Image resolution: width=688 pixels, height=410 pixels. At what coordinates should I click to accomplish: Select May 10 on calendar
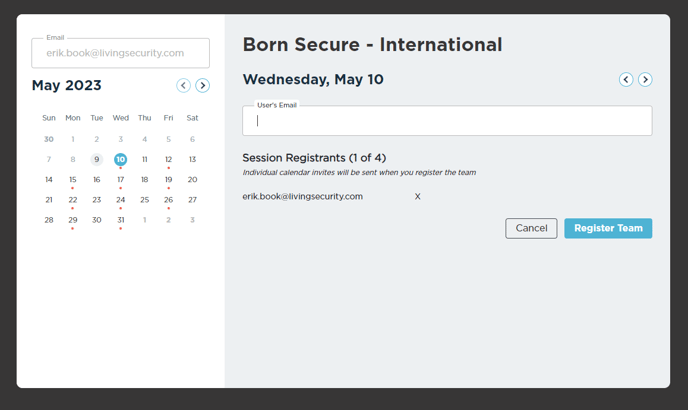click(x=121, y=159)
